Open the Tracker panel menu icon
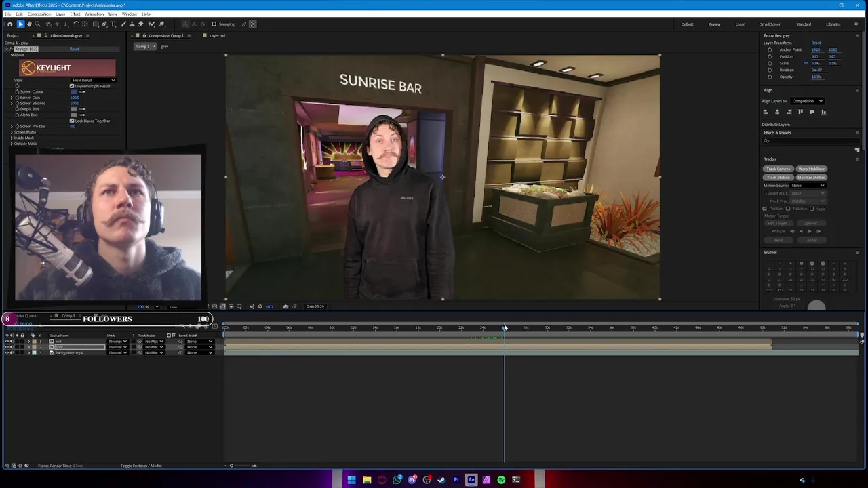This screenshot has height=488, width=868. tap(856, 159)
